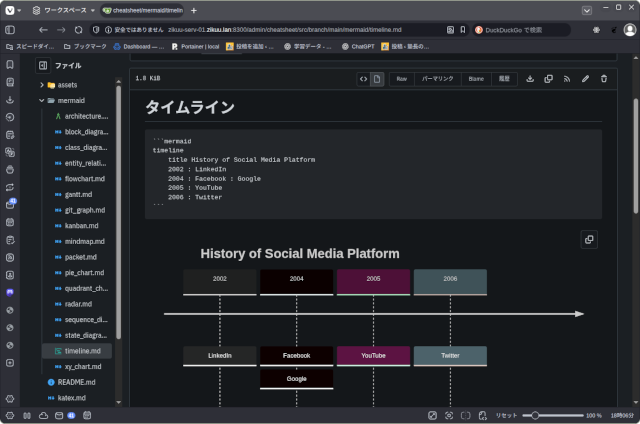Screen dimensions: 640x424
Task: Switch to source code view toggle
Action: [363, 78]
